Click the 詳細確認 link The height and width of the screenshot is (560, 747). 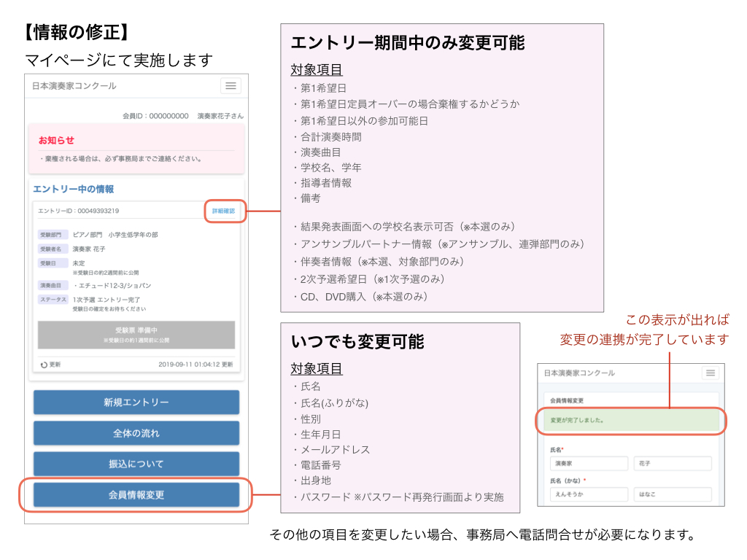click(x=223, y=211)
